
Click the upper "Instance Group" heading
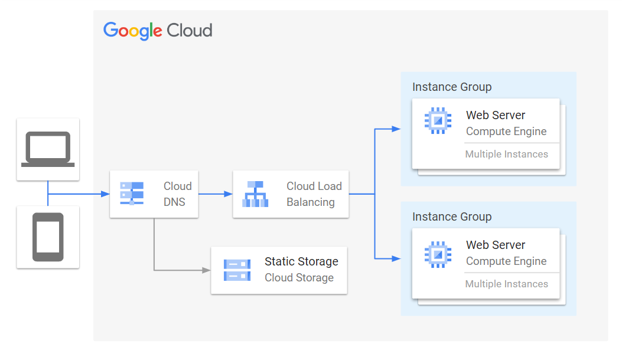[452, 87]
